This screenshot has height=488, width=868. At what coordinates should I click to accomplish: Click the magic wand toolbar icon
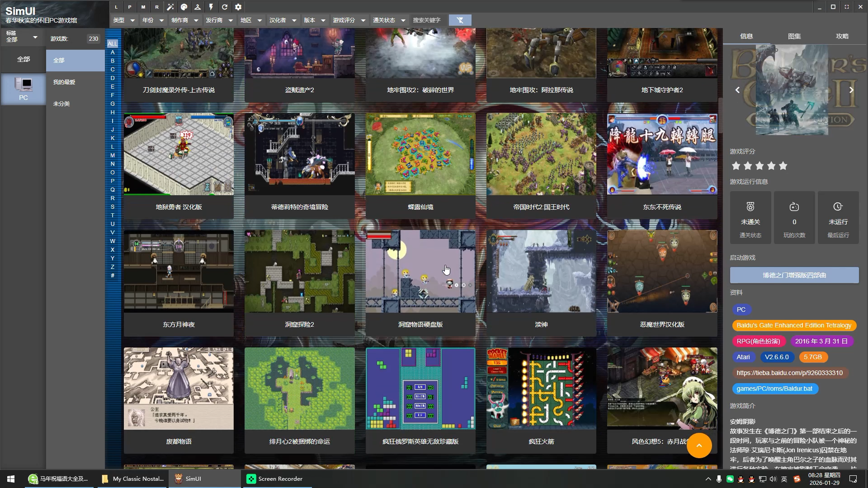click(170, 7)
